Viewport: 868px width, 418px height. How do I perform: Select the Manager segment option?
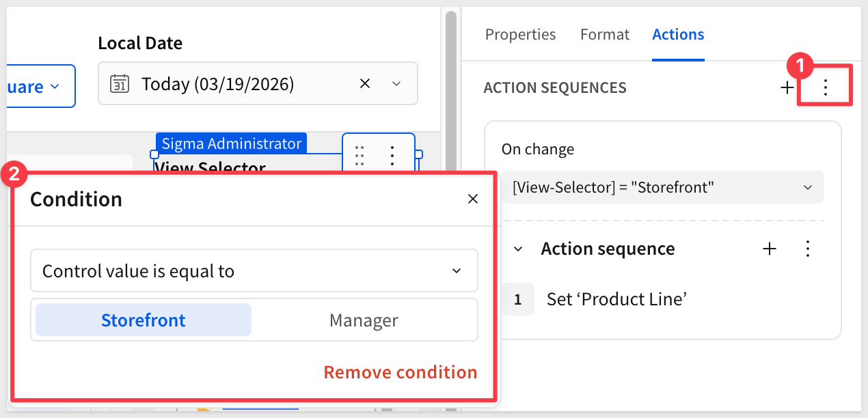(x=364, y=320)
